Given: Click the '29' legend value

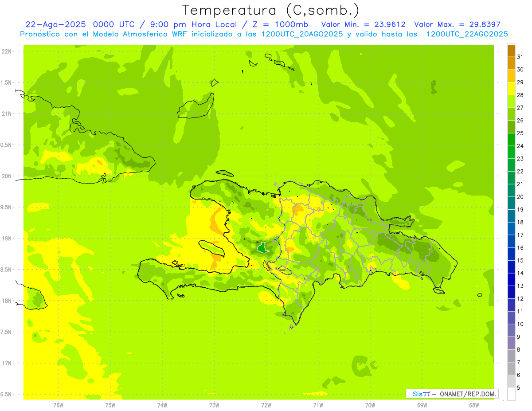Looking at the screenshot, I should pos(520,82).
